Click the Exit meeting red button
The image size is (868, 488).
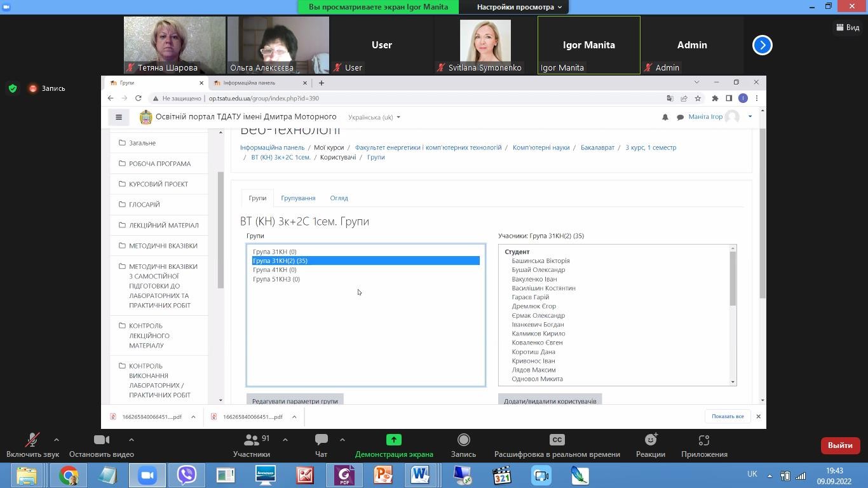pos(839,445)
